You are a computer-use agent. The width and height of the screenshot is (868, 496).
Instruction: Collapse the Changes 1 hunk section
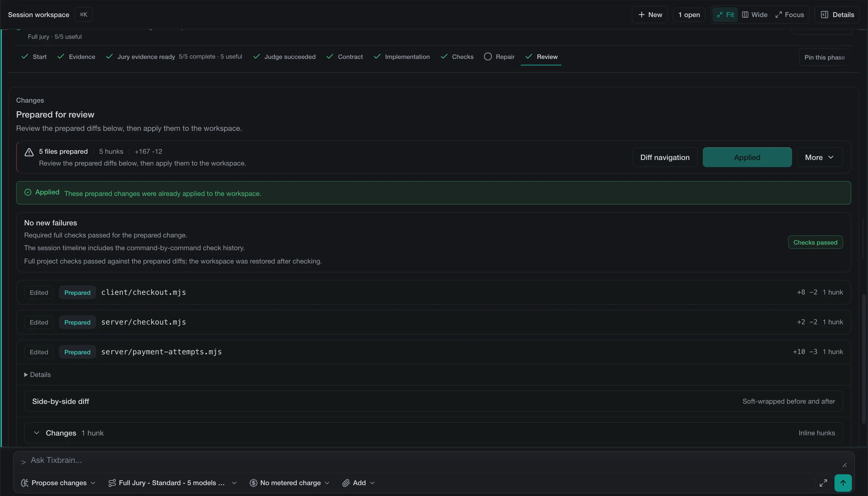click(x=37, y=433)
